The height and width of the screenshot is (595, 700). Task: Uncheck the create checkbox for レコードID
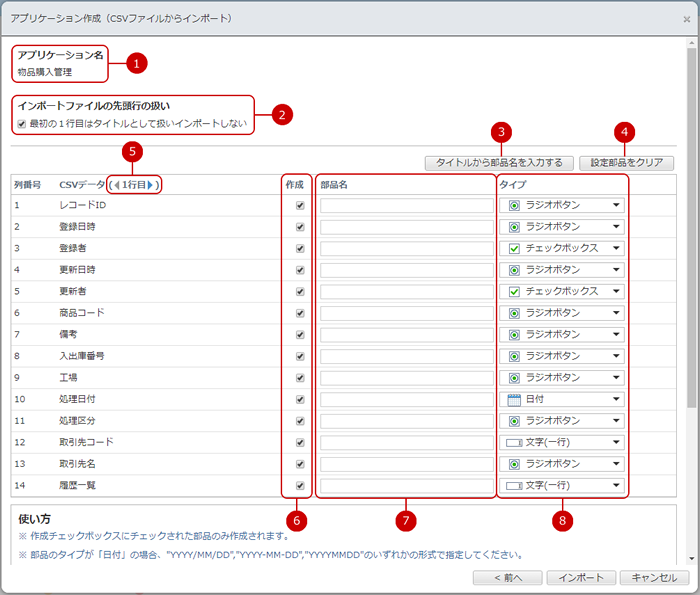coord(300,205)
